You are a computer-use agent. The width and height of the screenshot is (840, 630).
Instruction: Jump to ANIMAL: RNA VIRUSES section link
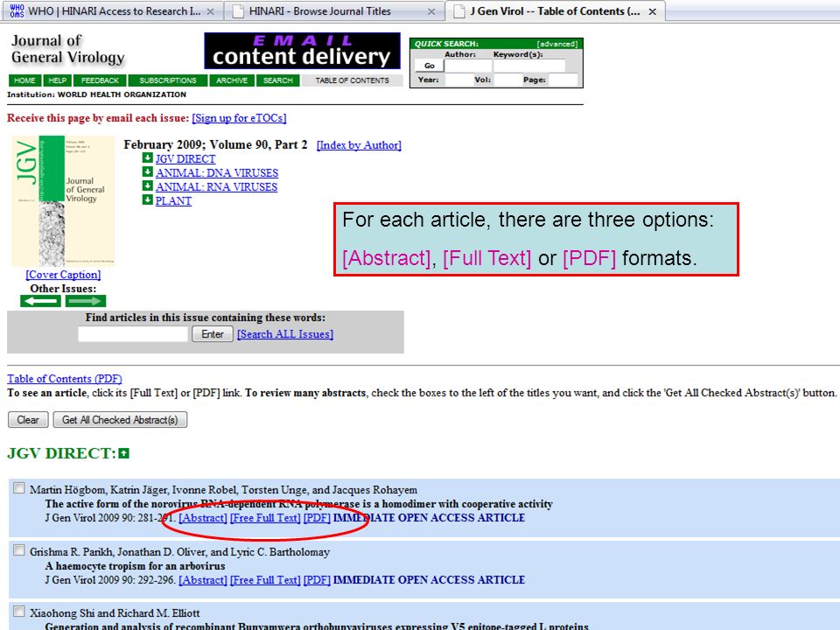tap(216, 187)
